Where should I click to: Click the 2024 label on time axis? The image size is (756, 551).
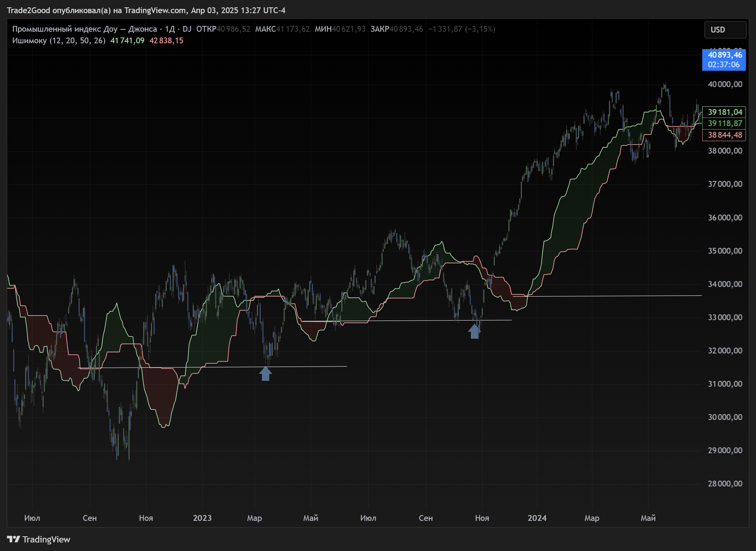[537, 518]
